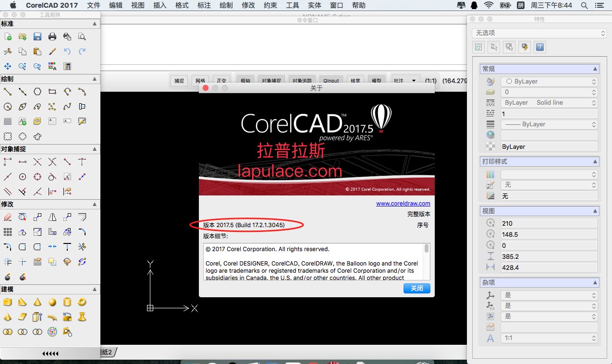Create a new drawing via New icon

tap(8, 36)
